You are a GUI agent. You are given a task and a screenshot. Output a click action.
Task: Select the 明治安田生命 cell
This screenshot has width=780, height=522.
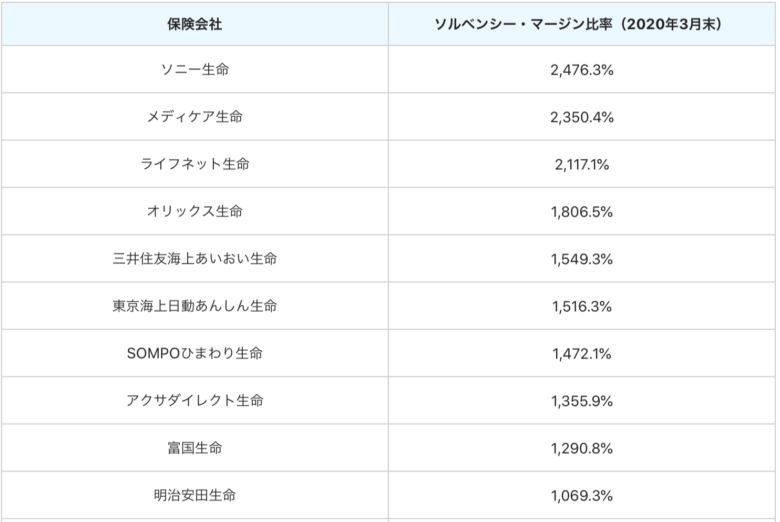195,495
